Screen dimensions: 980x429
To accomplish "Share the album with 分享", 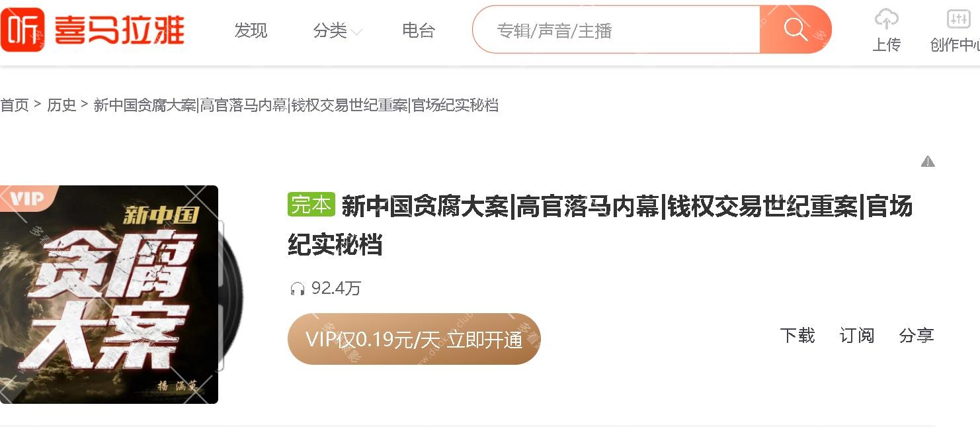I will [x=917, y=336].
